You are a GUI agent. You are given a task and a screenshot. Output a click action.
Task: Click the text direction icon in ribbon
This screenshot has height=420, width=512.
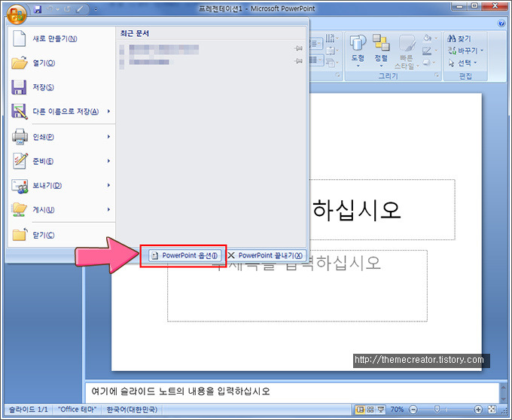tap(331, 38)
